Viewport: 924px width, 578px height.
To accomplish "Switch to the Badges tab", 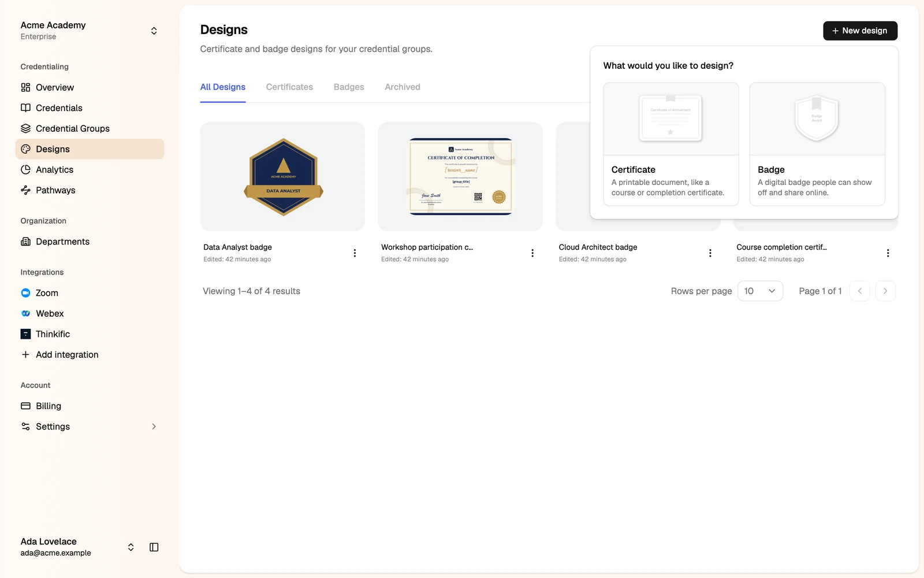I will click(x=349, y=87).
